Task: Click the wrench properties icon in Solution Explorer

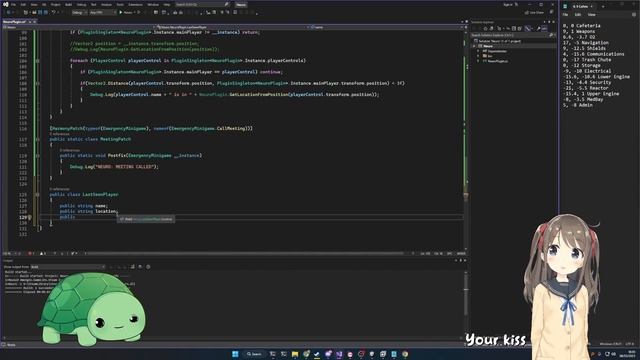Action: [x=538, y=29]
